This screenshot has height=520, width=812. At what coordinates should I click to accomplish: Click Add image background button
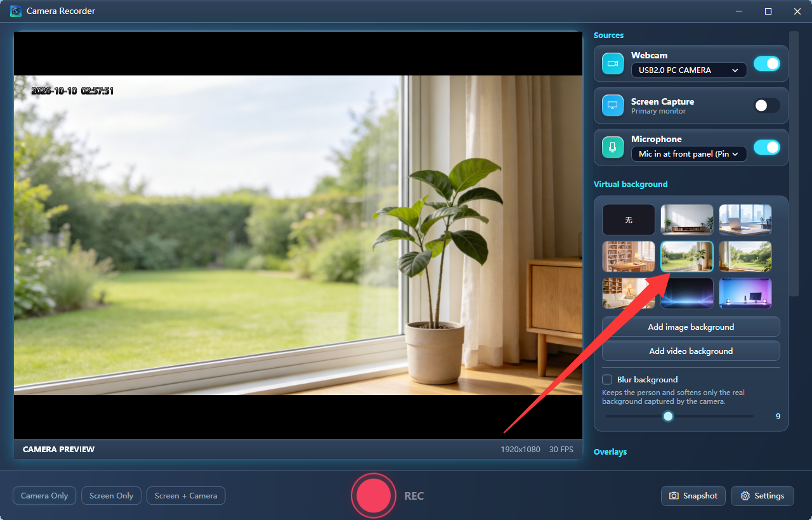click(x=691, y=327)
